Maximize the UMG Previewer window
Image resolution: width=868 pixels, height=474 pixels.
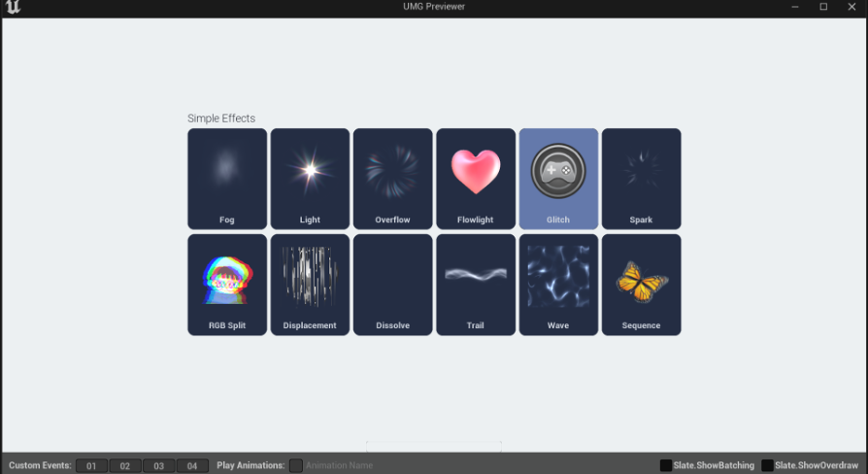[x=823, y=7]
